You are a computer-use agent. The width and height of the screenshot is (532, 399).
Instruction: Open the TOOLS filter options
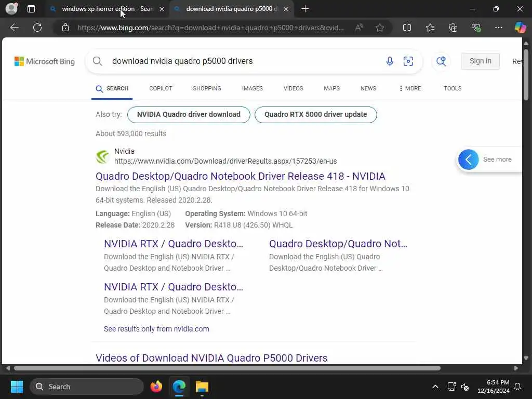453,88
